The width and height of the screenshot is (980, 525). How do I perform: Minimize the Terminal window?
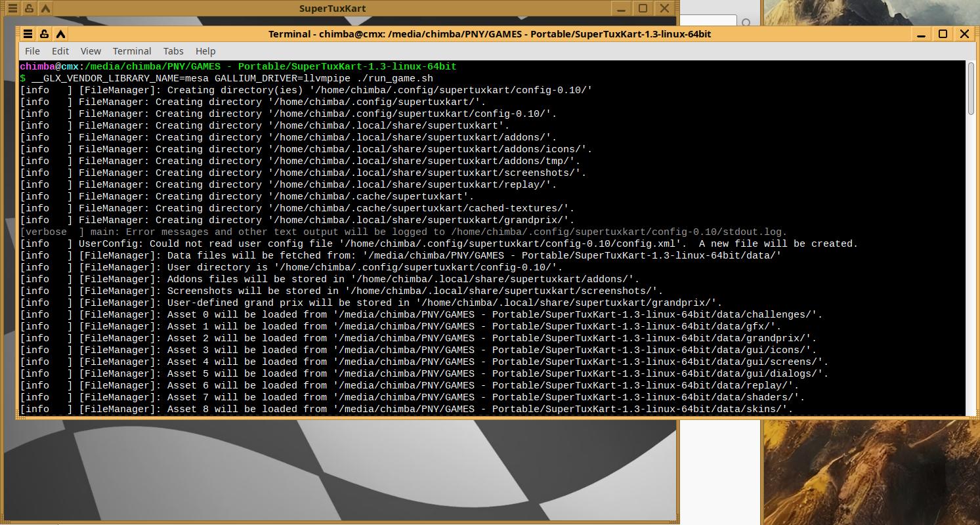point(921,34)
